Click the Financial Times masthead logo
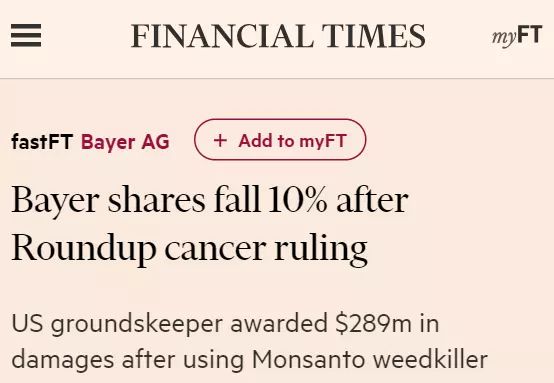 coord(278,36)
